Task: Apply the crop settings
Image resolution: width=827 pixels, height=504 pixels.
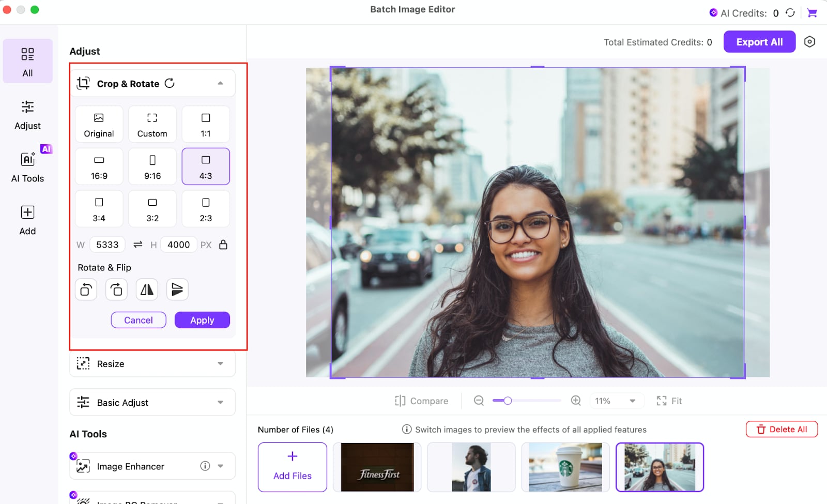Action: (x=202, y=320)
